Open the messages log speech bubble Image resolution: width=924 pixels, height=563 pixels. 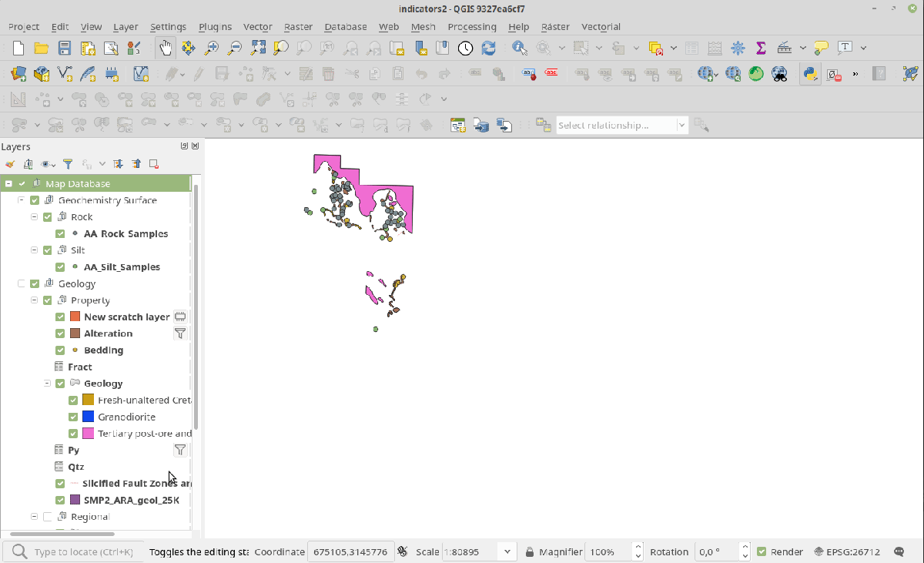[899, 551]
